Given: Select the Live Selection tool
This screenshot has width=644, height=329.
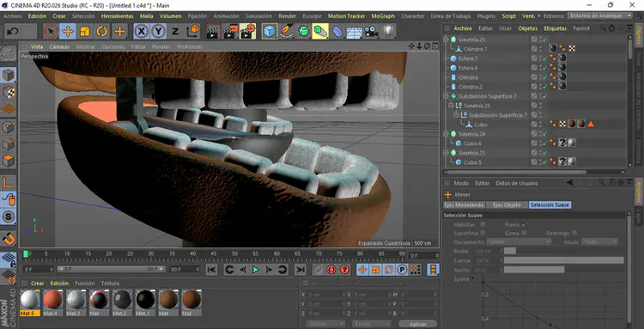Looking at the screenshot, I should (51, 31).
